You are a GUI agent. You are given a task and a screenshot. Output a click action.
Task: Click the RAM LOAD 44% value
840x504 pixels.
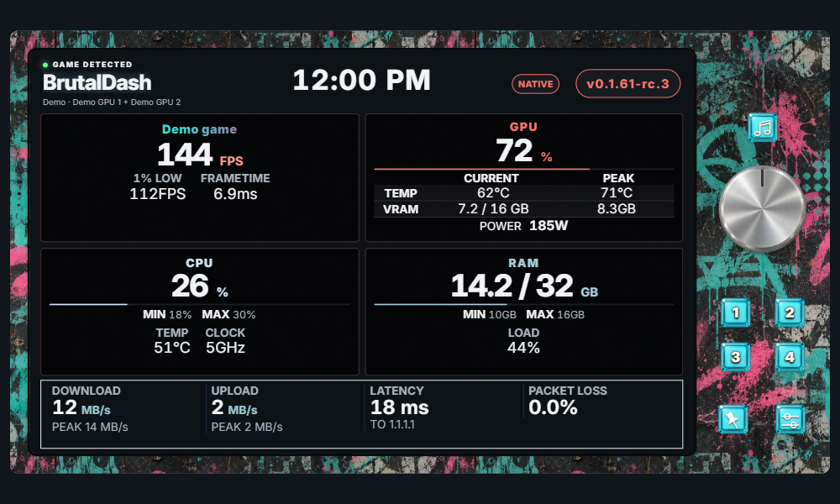[523, 348]
